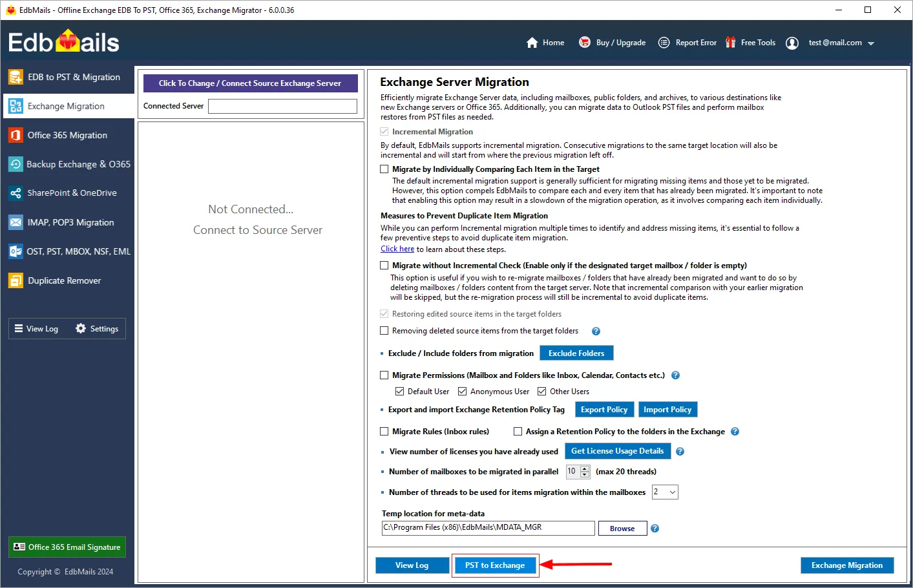Click Get License Usage Details button
913x588 pixels.
click(x=618, y=451)
